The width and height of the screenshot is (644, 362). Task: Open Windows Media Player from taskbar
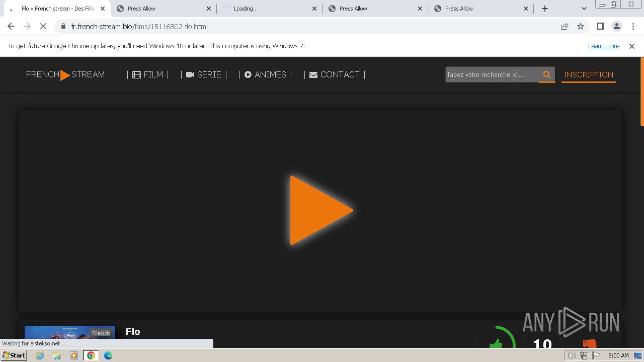coord(74,355)
